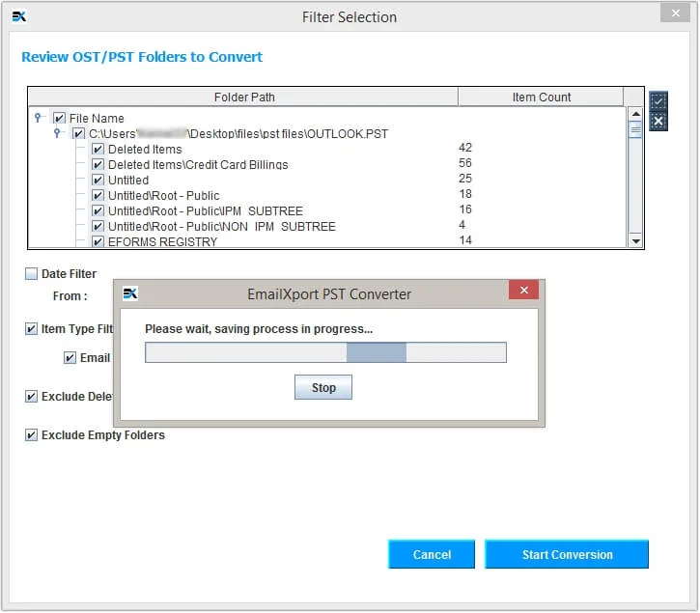Viewport: 700px width, 613px height.
Task: Close the Filter Selection window
Action: [676, 13]
